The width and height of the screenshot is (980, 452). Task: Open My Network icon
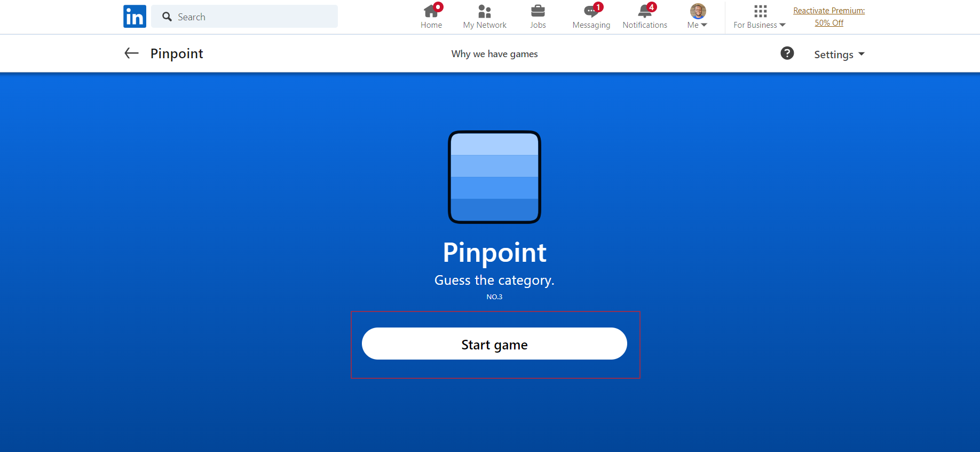[x=485, y=11]
